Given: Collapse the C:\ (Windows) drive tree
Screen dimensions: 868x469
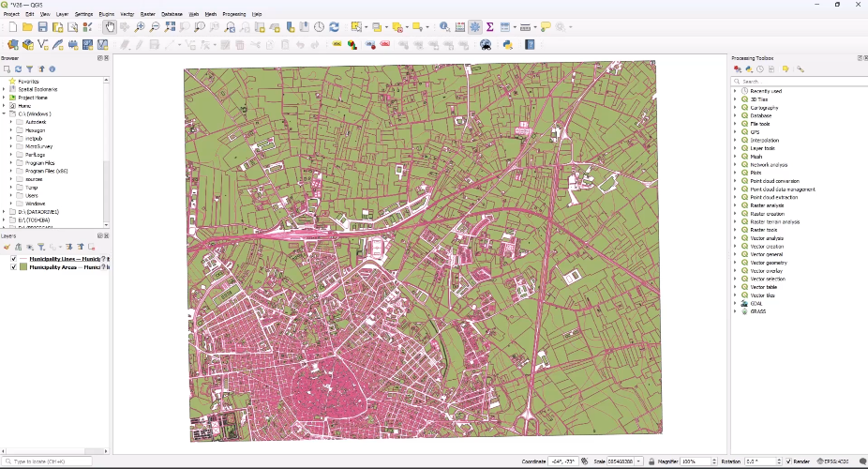Looking at the screenshot, I should (x=4, y=114).
